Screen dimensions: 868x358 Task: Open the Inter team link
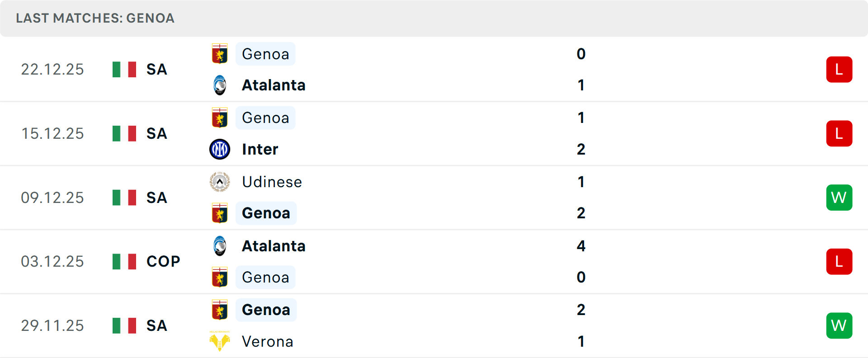[260, 149]
